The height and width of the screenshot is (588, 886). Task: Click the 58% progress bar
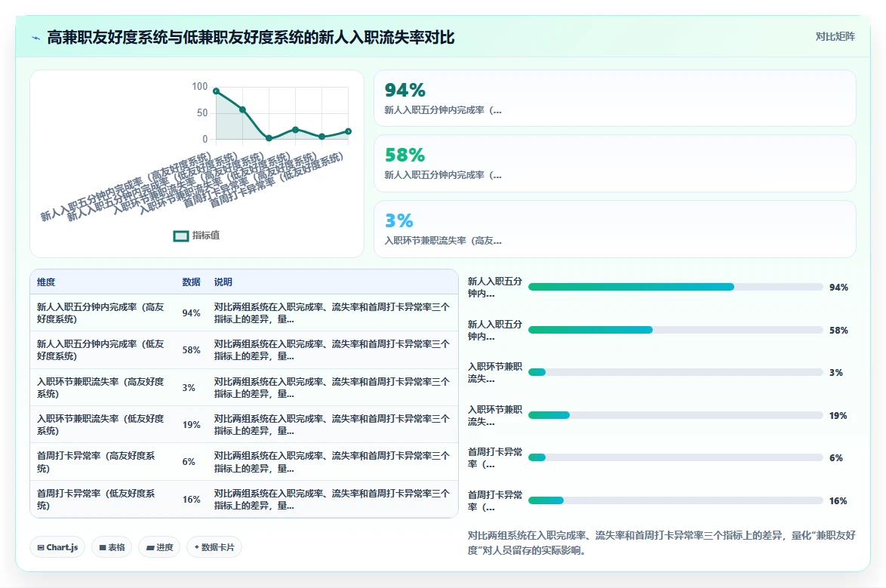pyautogui.click(x=675, y=330)
